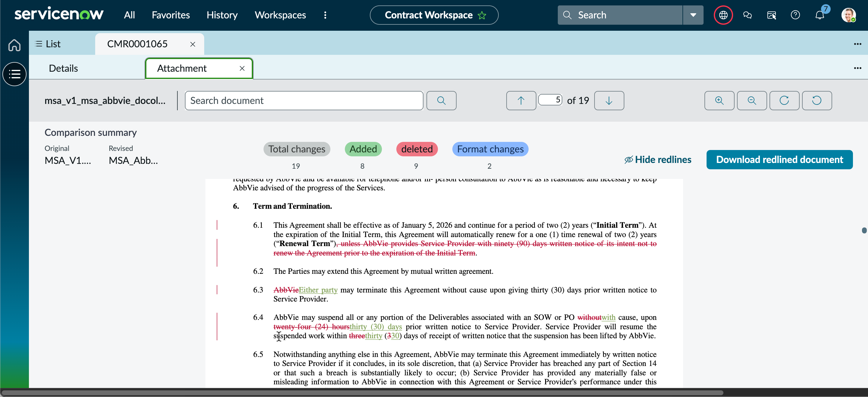
Task: Click the Original file name MSA_V1....
Action: click(68, 161)
